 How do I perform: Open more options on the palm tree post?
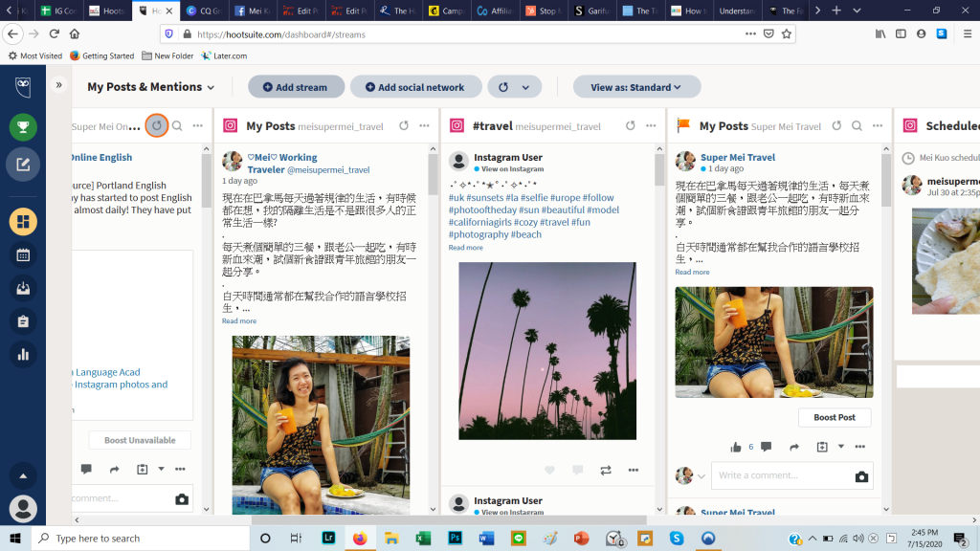click(x=633, y=470)
